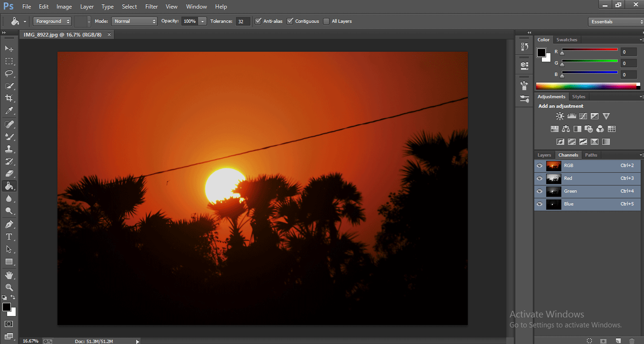Add a Levels adjustment layer
Viewport: 644px width, 344px height.
pyautogui.click(x=571, y=116)
